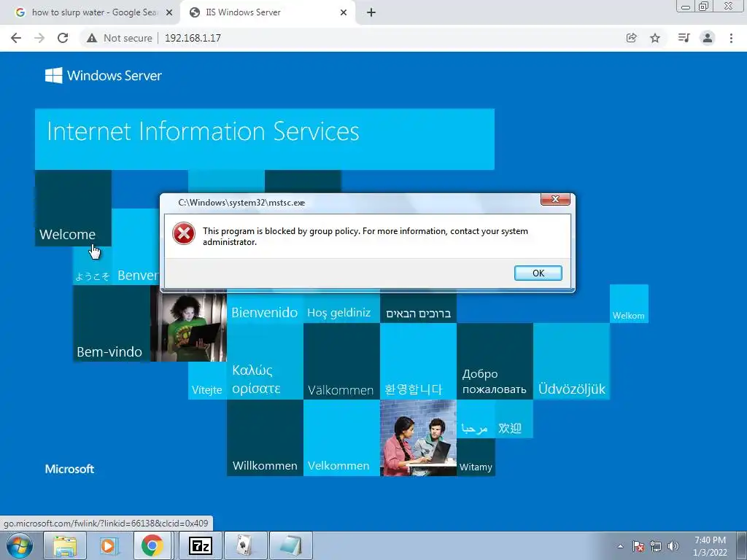Click the Bienvenido tile

coord(265,308)
